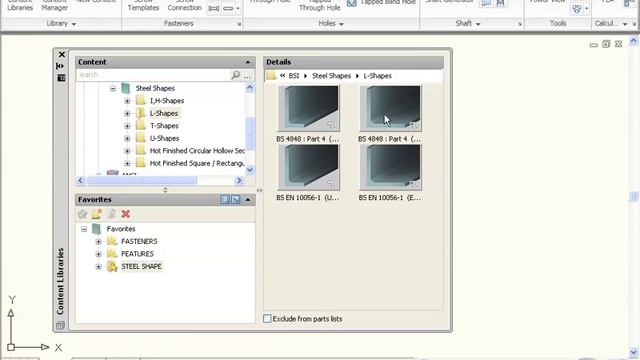
Task: Click the icon at the bottom of the palette title bar
Action: 60,325
